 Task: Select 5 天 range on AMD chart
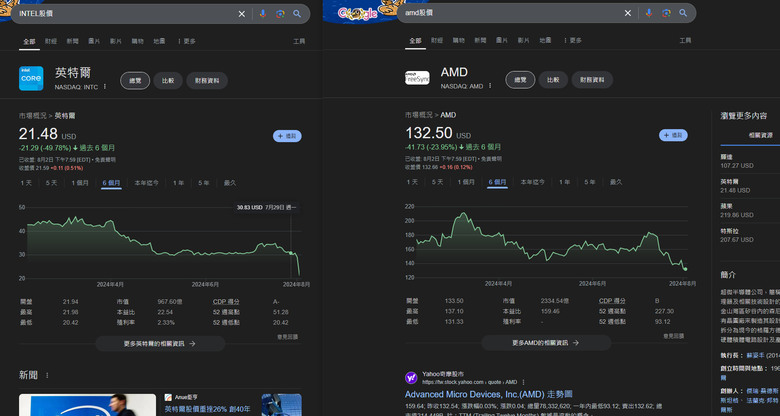437,182
